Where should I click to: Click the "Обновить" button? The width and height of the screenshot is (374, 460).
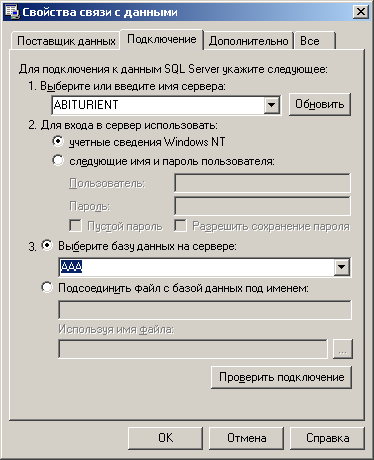click(320, 104)
